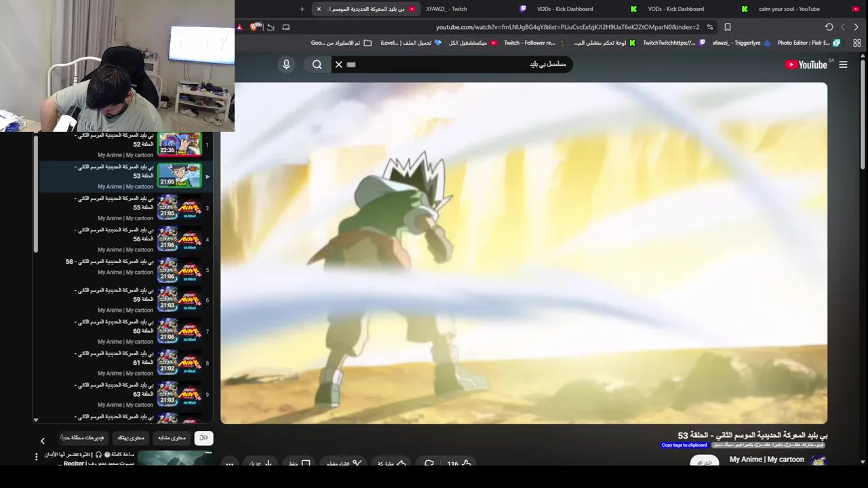Click the download button under video
The width and height of the screenshot is (868, 488).
260,464
